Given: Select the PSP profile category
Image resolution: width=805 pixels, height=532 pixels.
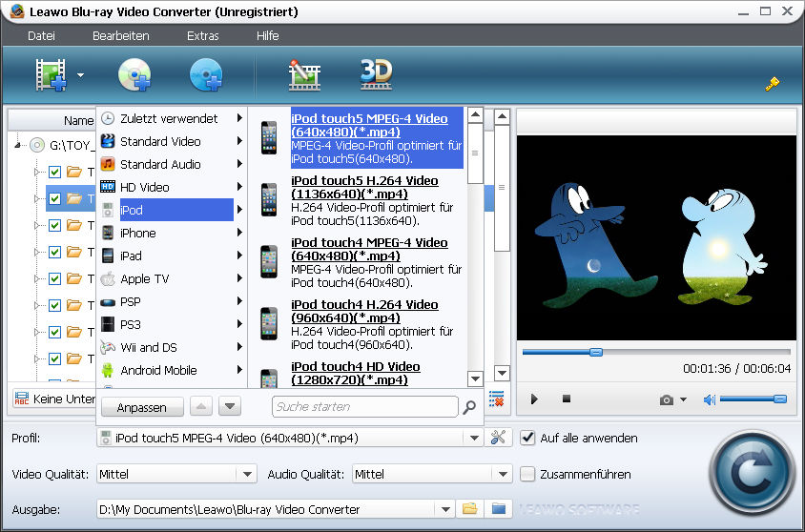Looking at the screenshot, I should 172,301.
